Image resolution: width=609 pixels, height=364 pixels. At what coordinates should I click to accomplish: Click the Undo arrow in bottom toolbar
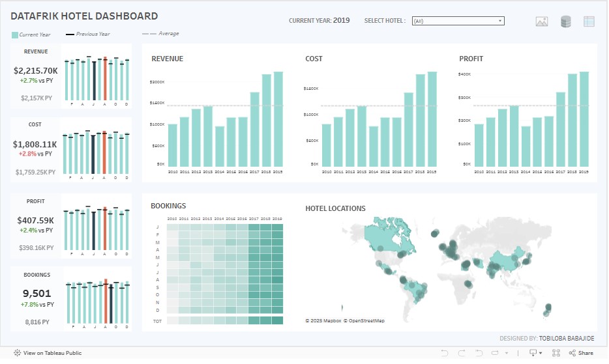444,353
